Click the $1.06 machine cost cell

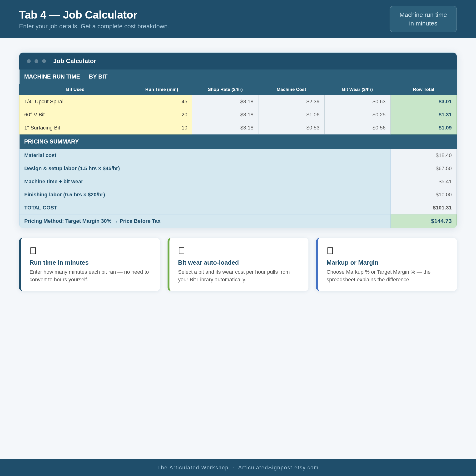point(291,114)
